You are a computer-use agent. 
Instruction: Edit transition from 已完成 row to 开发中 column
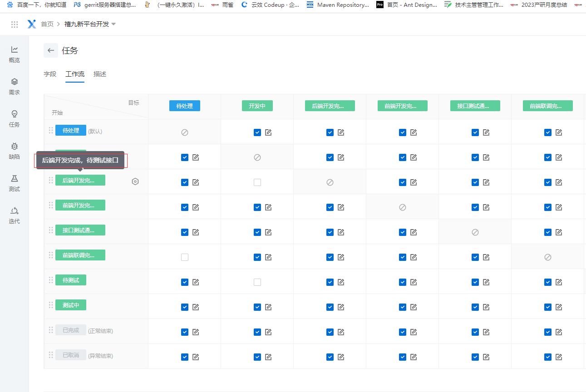268,332
